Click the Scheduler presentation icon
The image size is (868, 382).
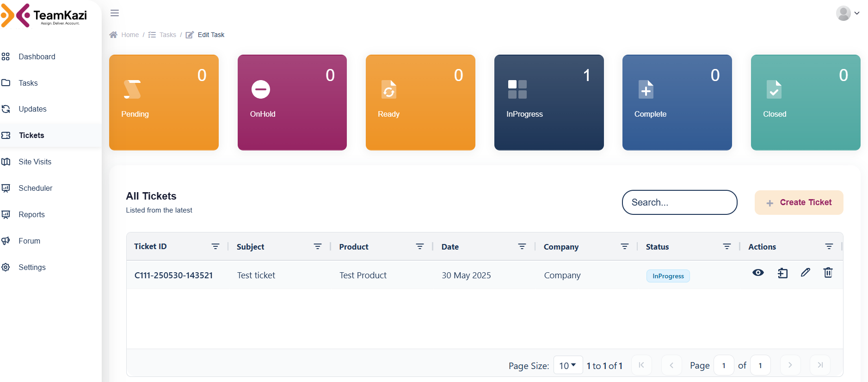[x=6, y=188]
